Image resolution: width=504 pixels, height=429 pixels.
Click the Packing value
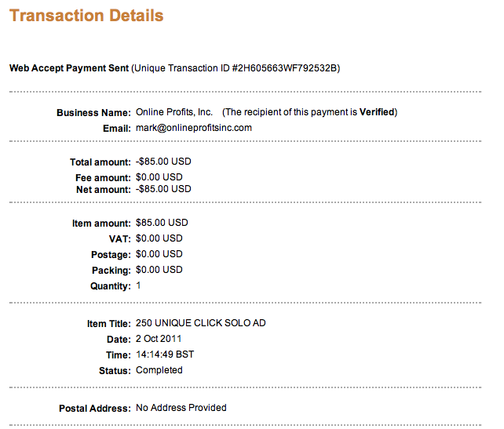(x=159, y=270)
